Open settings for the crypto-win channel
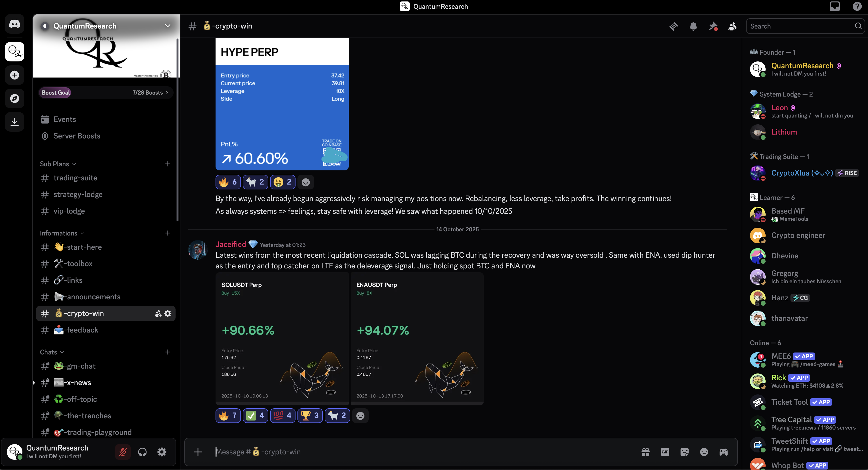The width and height of the screenshot is (868, 470). click(x=167, y=313)
